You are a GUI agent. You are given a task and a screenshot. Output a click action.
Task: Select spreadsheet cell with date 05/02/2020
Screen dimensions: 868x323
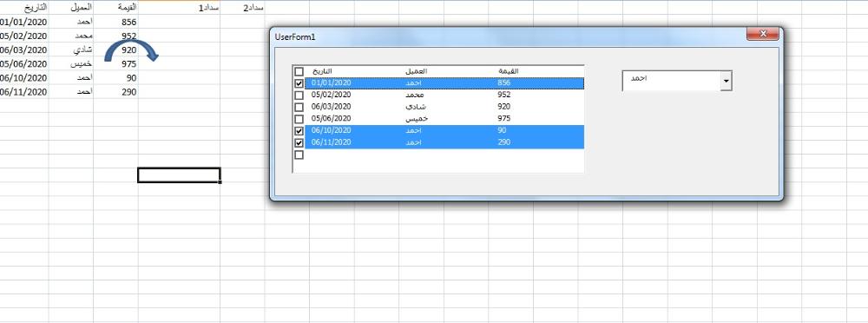23,36
